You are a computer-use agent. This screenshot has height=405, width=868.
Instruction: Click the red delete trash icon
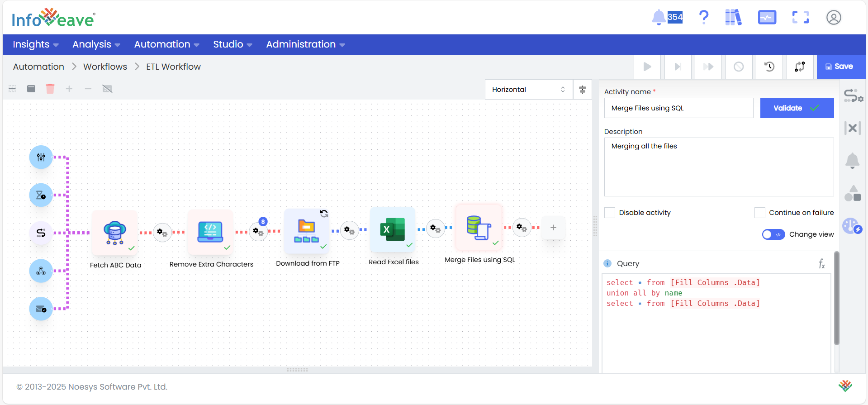pyautogui.click(x=50, y=89)
